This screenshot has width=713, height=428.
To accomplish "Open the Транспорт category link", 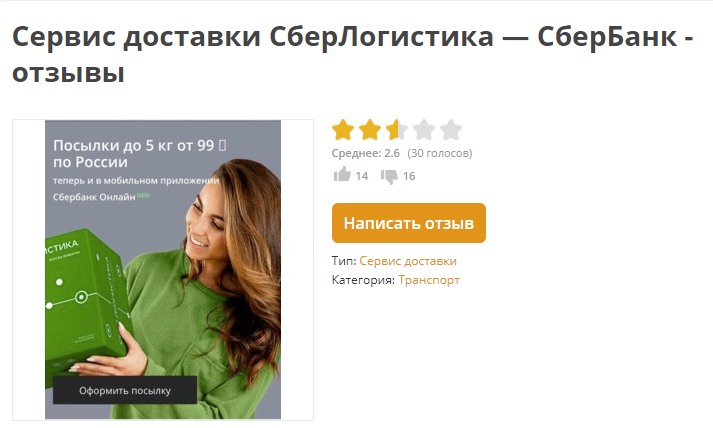I will 429,280.
